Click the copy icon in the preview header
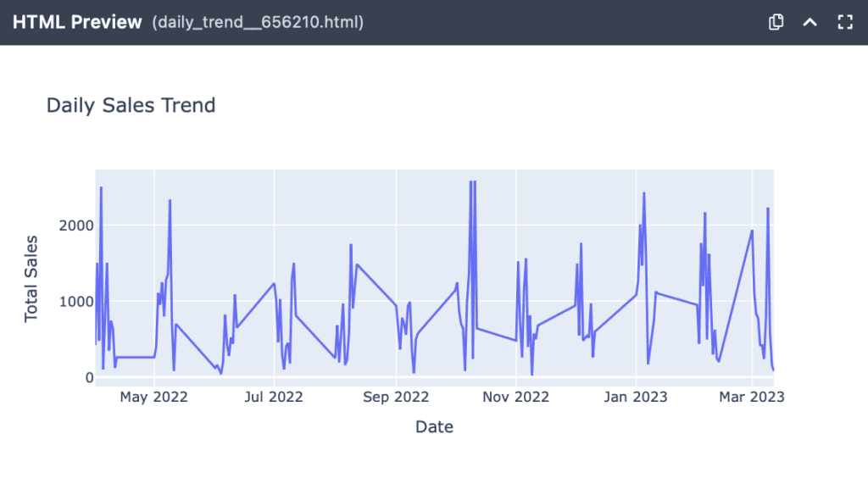868x484 pixels. coord(775,23)
